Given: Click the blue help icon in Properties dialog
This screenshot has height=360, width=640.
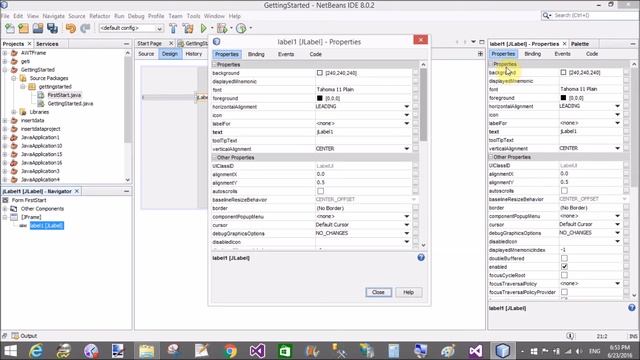Looking at the screenshot, I should pyautogui.click(x=421, y=258).
